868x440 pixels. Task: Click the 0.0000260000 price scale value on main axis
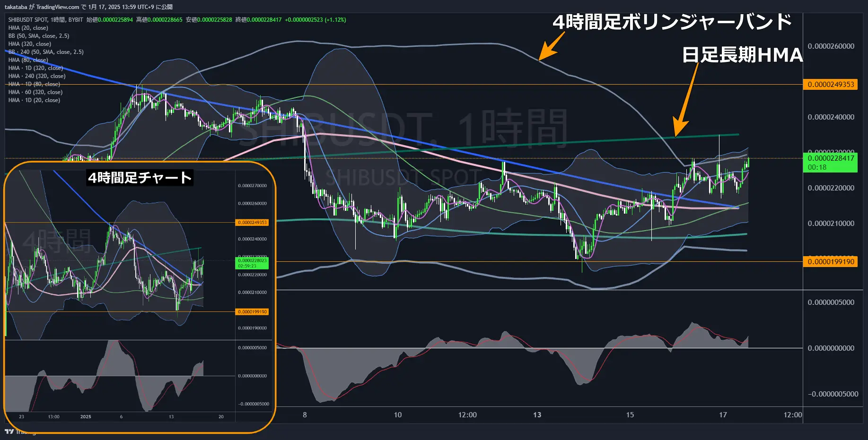point(831,46)
